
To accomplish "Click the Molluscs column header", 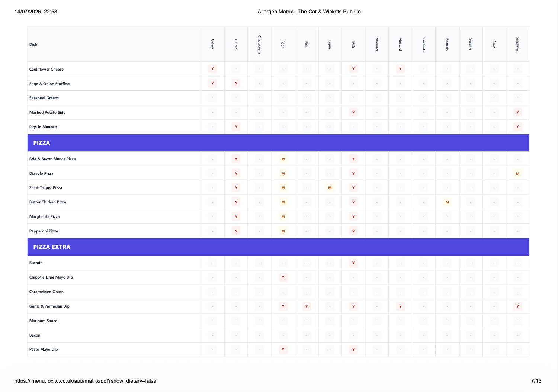I will 376,44.
